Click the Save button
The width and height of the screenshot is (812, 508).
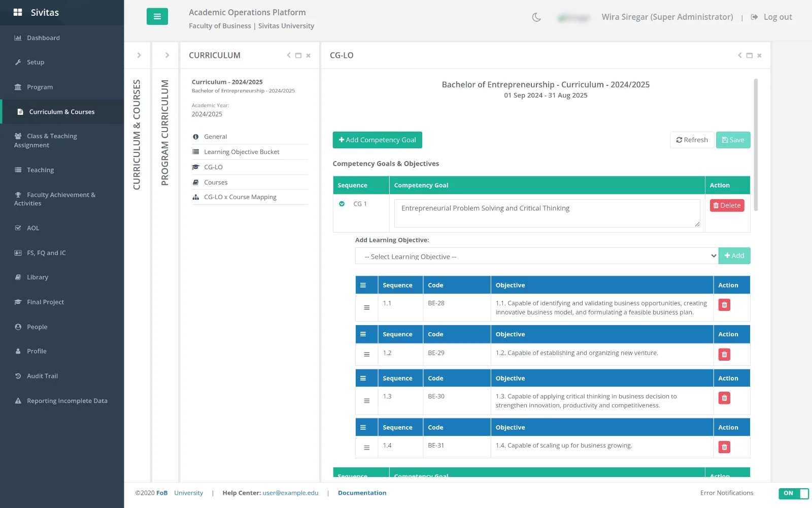pos(733,140)
